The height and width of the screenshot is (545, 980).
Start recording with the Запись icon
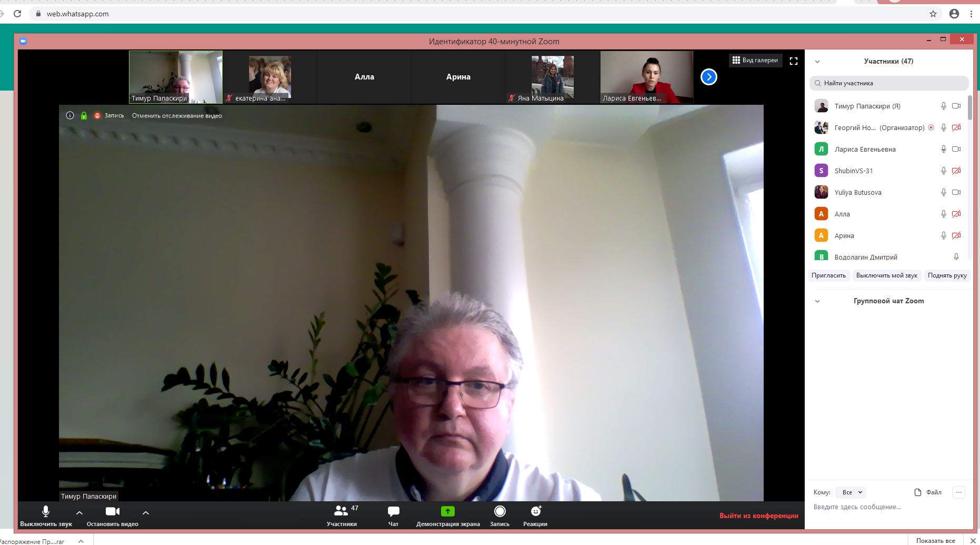pyautogui.click(x=499, y=511)
